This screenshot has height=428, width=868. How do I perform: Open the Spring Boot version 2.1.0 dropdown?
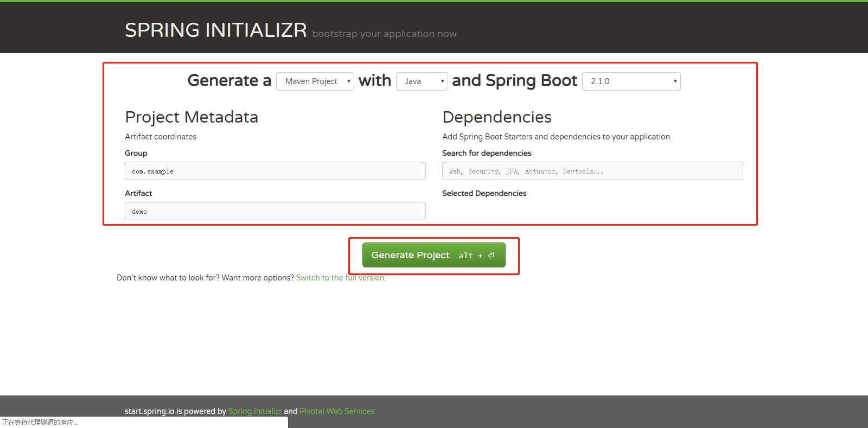[x=631, y=81]
